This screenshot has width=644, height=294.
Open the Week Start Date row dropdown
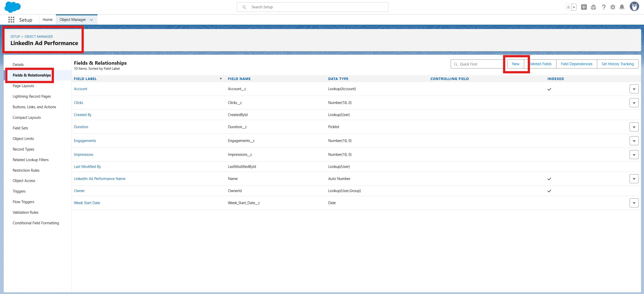click(x=634, y=203)
